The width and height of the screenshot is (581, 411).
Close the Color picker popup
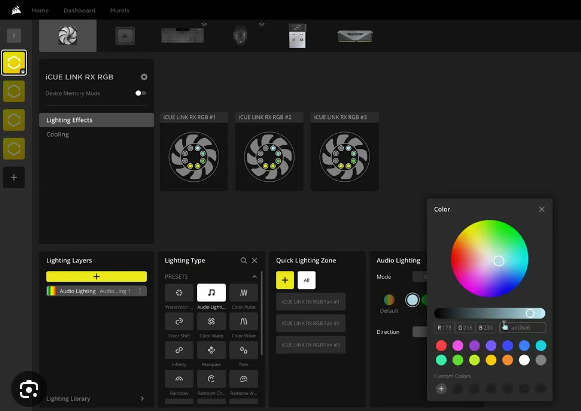[x=542, y=209]
